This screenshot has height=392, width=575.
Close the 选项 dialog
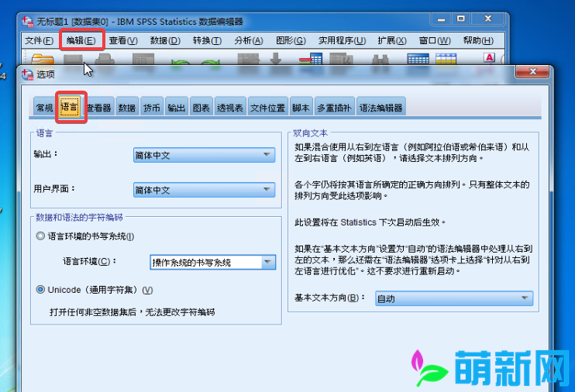(x=532, y=71)
